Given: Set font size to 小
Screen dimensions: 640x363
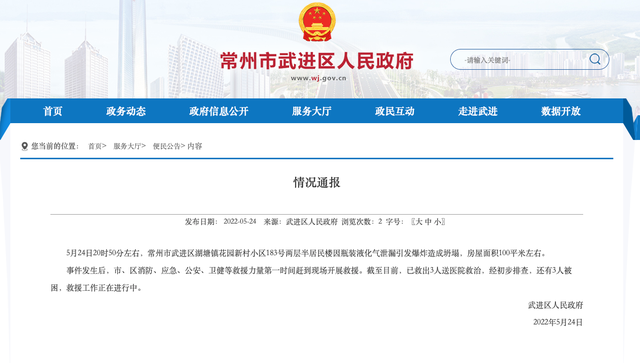Looking at the screenshot, I should point(438,222).
